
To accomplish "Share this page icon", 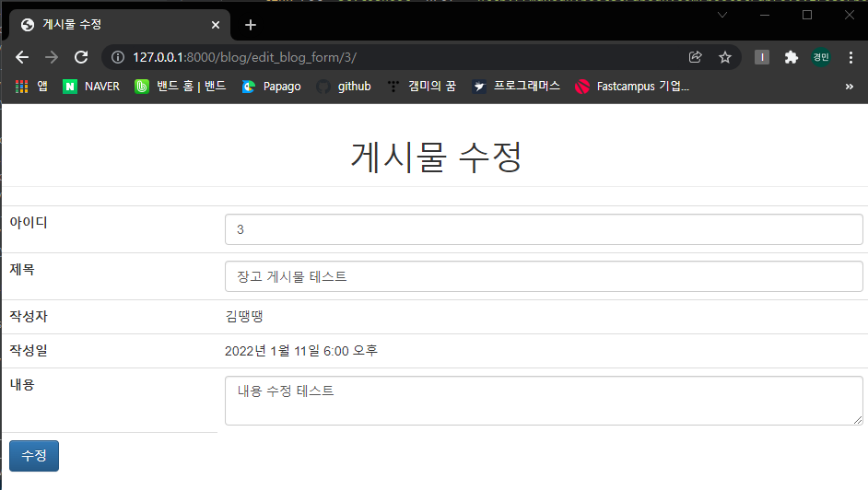I will pos(696,57).
